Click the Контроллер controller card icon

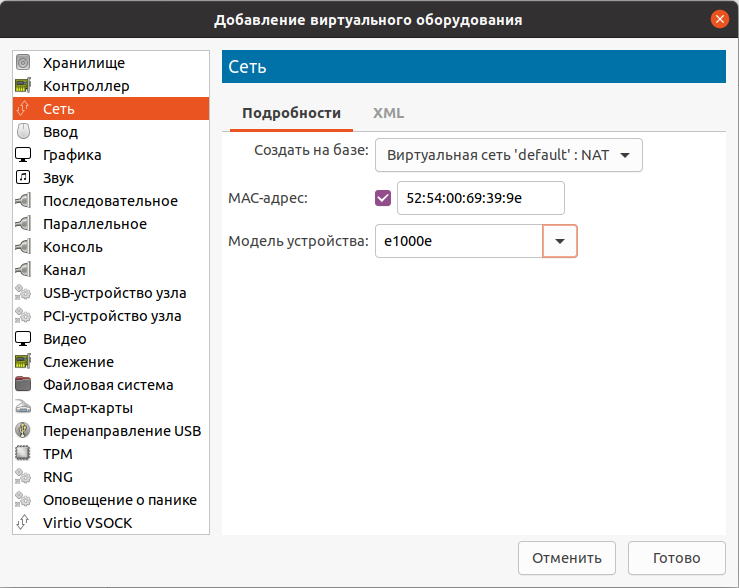click(x=23, y=85)
